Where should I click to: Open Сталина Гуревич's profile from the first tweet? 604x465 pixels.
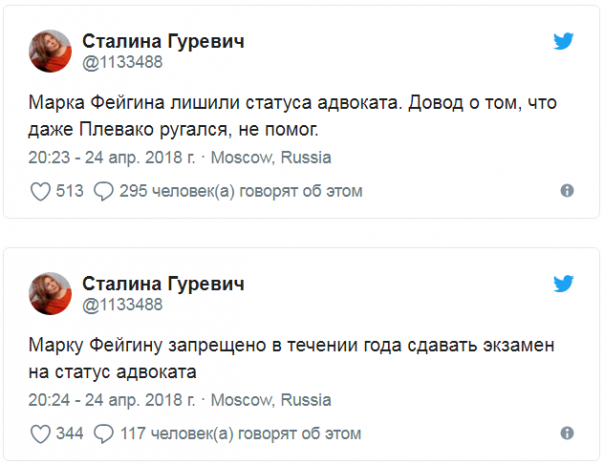pos(162,40)
